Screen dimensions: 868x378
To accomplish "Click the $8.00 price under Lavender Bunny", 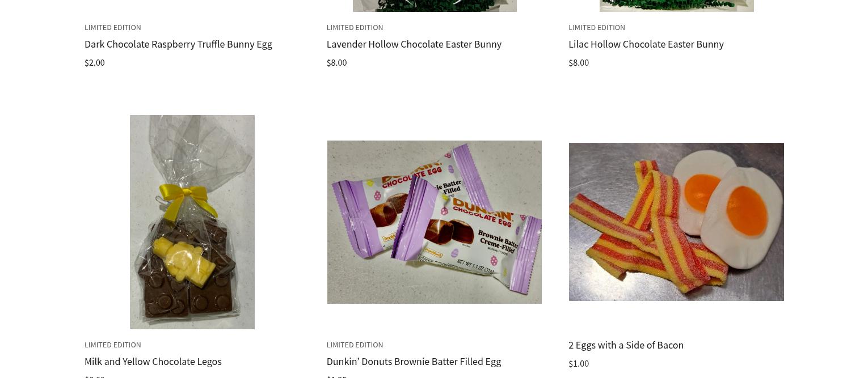I will point(336,63).
